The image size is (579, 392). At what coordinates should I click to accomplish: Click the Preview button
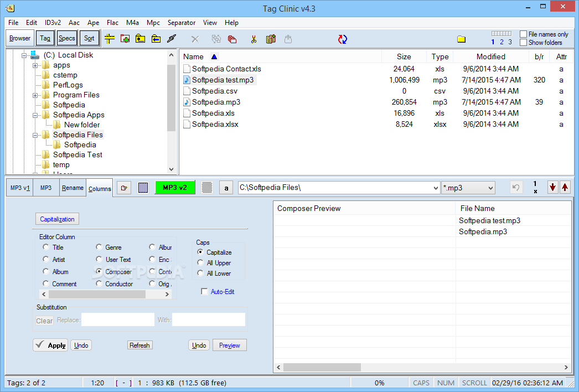tap(229, 345)
